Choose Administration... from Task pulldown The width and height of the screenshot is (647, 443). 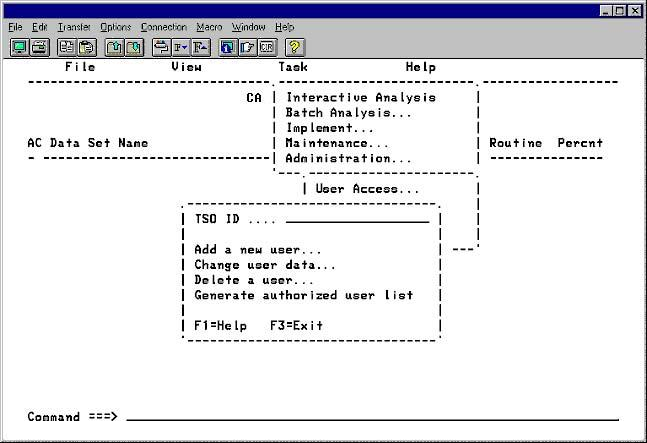pyautogui.click(x=349, y=158)
